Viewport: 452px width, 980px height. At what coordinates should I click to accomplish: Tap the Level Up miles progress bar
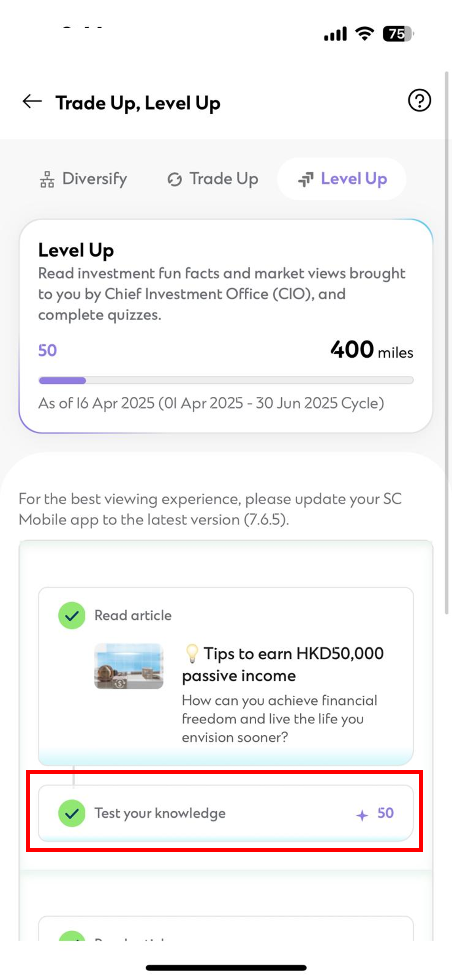pos(226,381)
